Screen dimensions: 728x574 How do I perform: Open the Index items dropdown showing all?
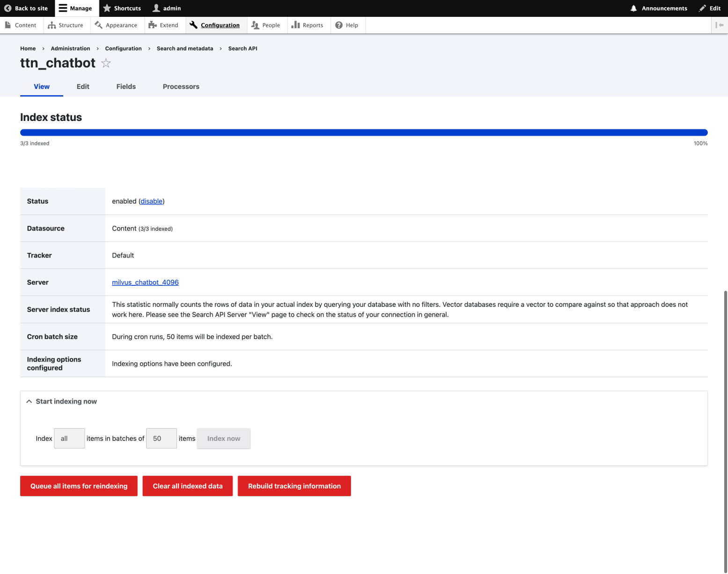click(x=69, y=438)
